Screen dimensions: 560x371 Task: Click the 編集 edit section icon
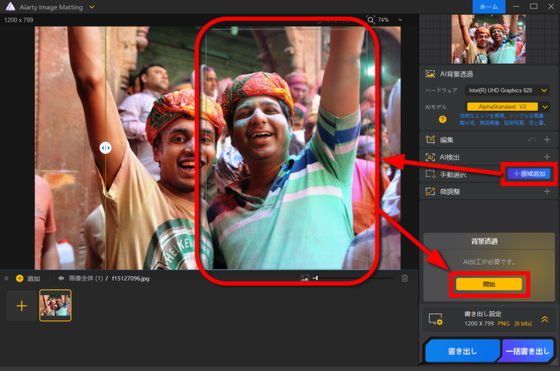click(x=430, y=139)
